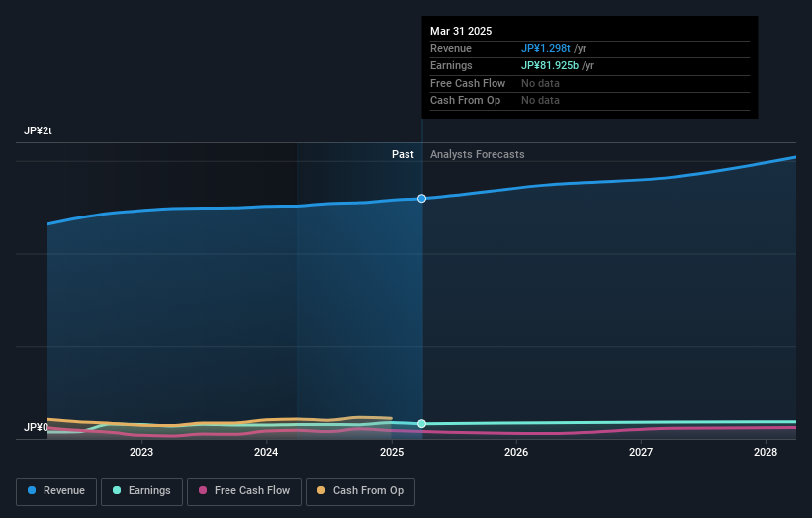
Task: Toggle the Revenue legend series
Action: coord(56,491)
